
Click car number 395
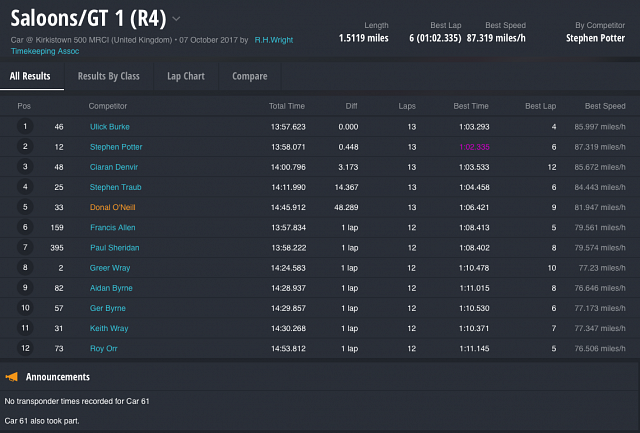click(57, 248)
